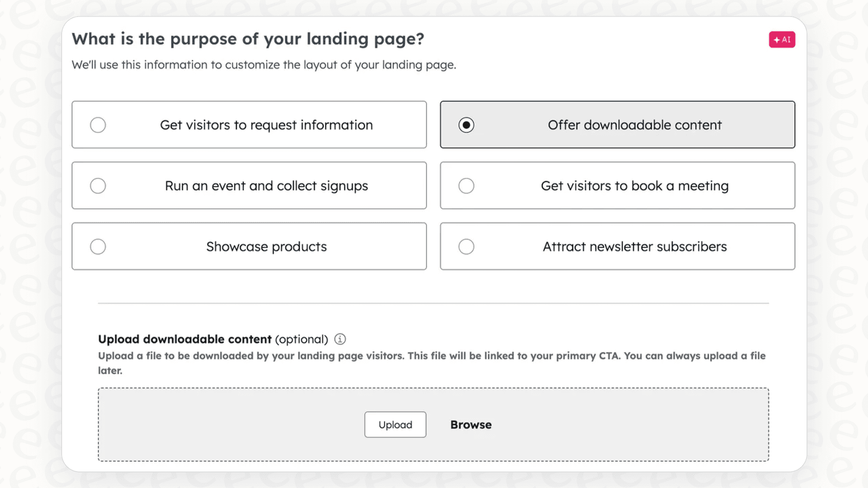
Task: Click the radio circle beside Attract newsletter subscribers
Action: tap(467, 246)
